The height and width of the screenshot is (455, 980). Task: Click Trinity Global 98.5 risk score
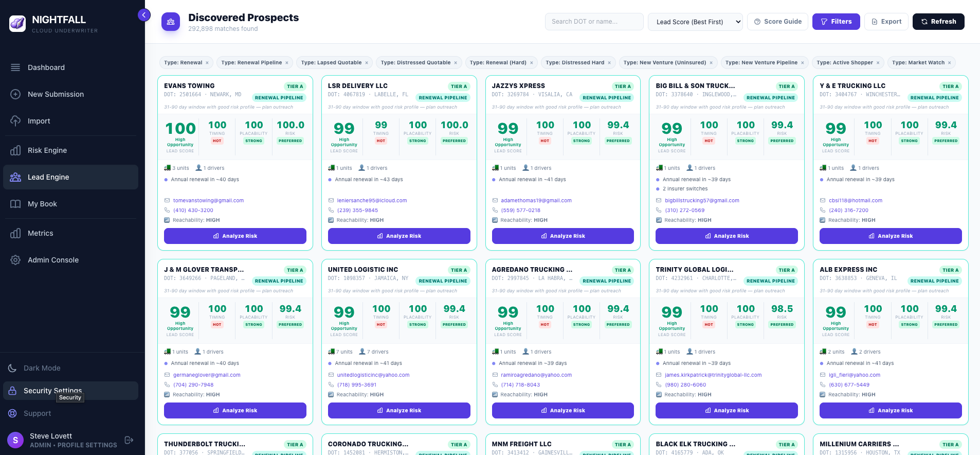(782, 309)
